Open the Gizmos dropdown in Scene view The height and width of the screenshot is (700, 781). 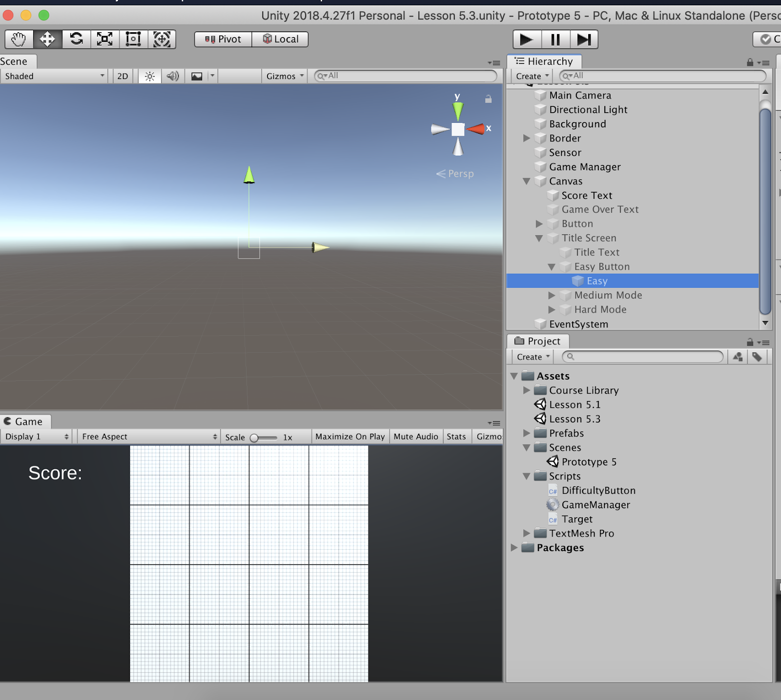point(285,76)
